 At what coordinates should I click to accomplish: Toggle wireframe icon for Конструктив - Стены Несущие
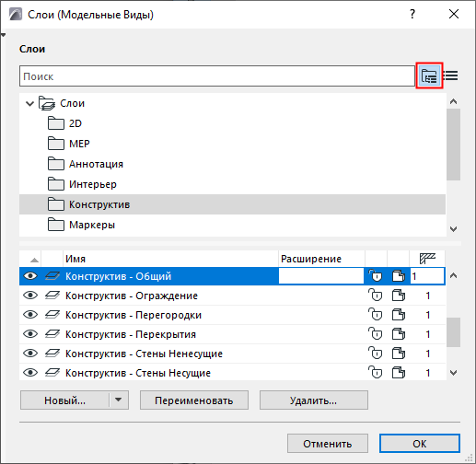coord(52,373)
